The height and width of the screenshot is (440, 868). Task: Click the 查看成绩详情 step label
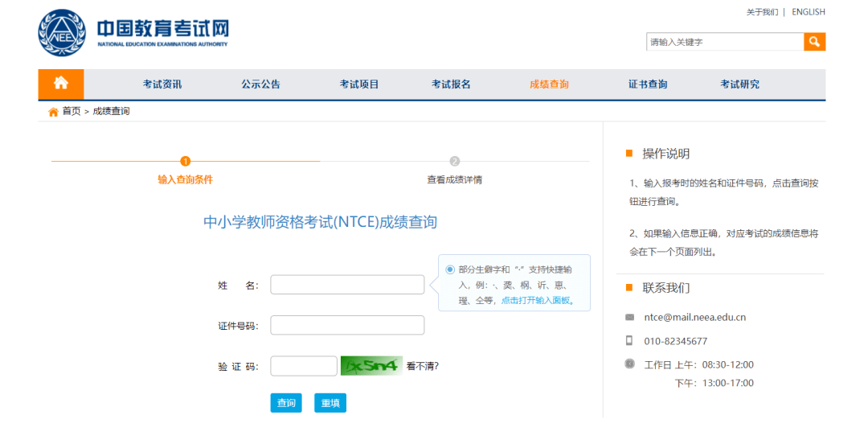pos(454,179)
